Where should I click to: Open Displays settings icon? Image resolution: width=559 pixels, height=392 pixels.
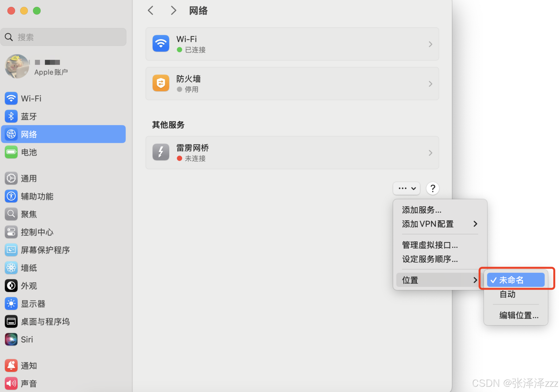(x=11, y=304)
